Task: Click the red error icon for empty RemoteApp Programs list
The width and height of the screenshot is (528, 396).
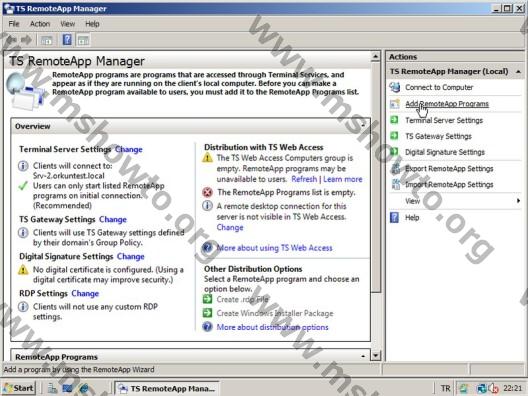Action: click(x=207, y=192)
